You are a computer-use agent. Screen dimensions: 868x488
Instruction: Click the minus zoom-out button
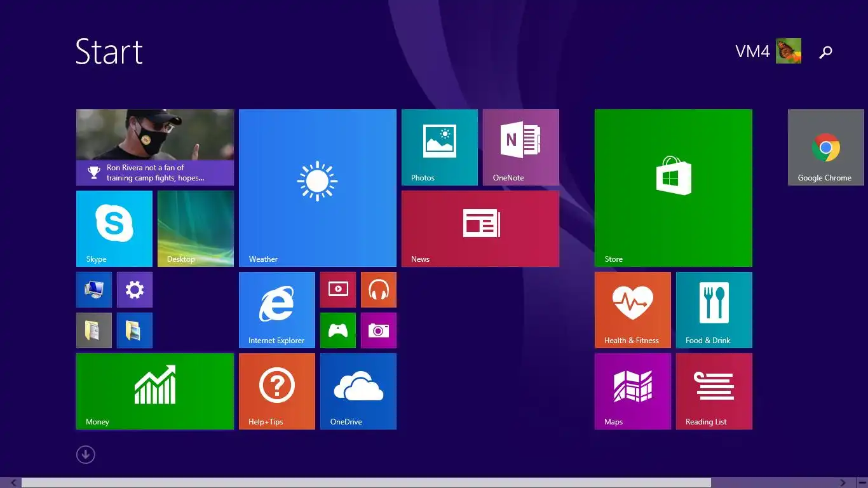coord(862,483)
